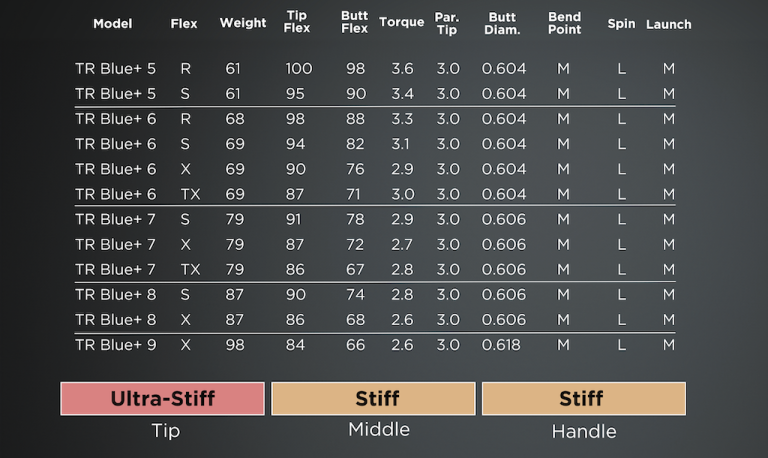Select the Tip Flex column header

pyautogui.click(x=297, y=22)
